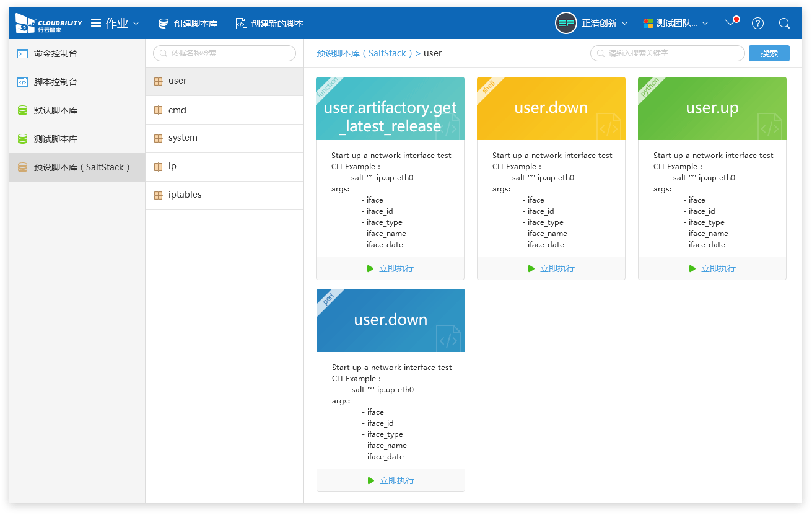This screenshot has width=812, height=515.
Task: Click the mail notification envelope icon
Action: (x=730, y=23)
